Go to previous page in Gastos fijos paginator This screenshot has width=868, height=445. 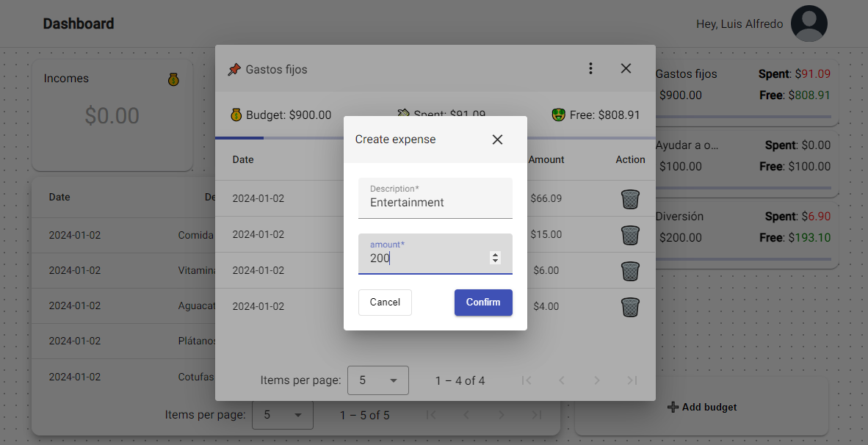(561, 380)
